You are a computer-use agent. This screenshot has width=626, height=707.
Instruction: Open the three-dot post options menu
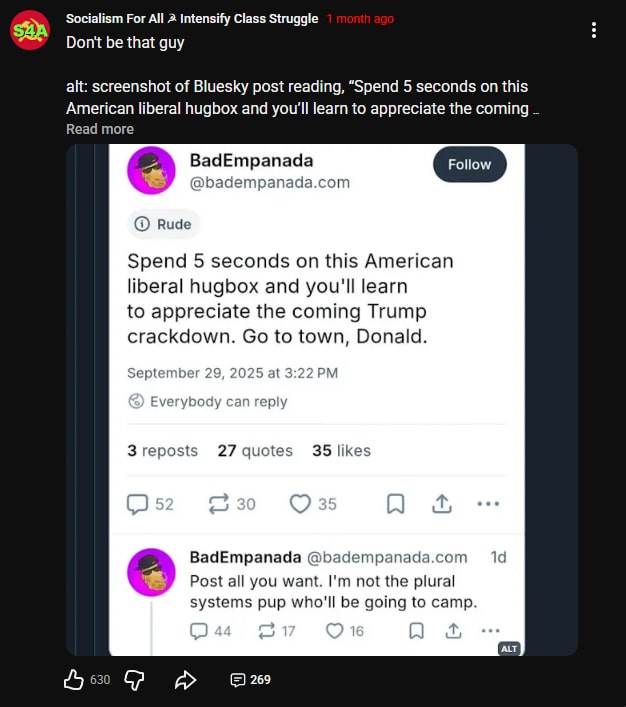coord(594,31)
